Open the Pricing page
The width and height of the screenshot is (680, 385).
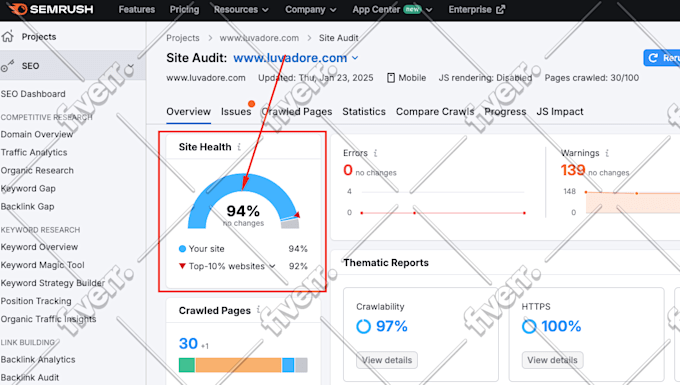tap(184, 9)
